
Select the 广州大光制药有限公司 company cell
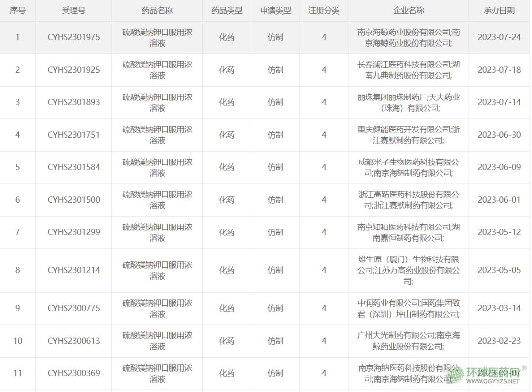408,341
